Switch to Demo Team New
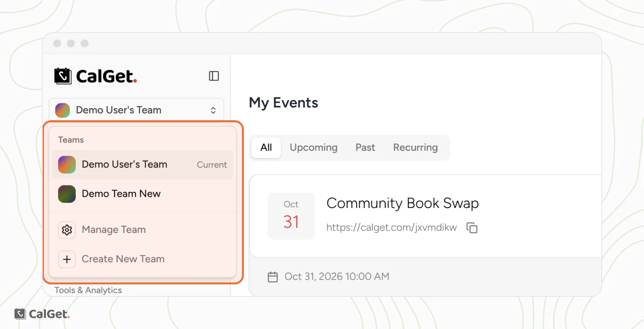Image resolution: width=644 pixels, height=329 pixels. (142, 194)
